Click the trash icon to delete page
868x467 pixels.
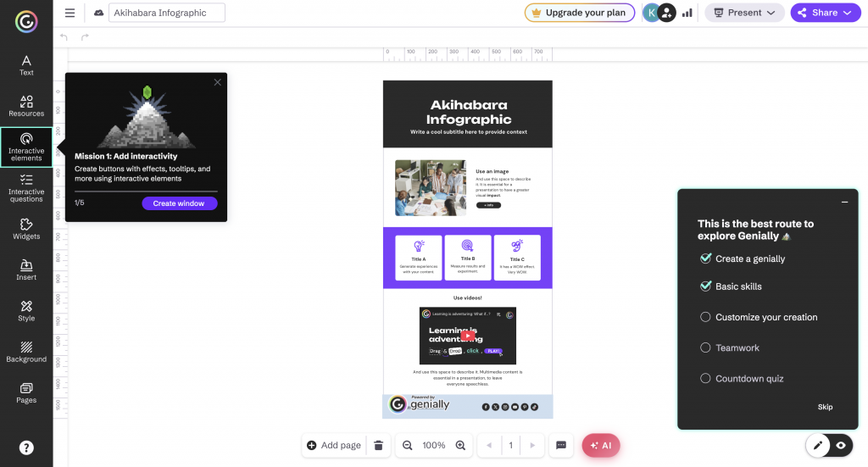click(379, 445)
